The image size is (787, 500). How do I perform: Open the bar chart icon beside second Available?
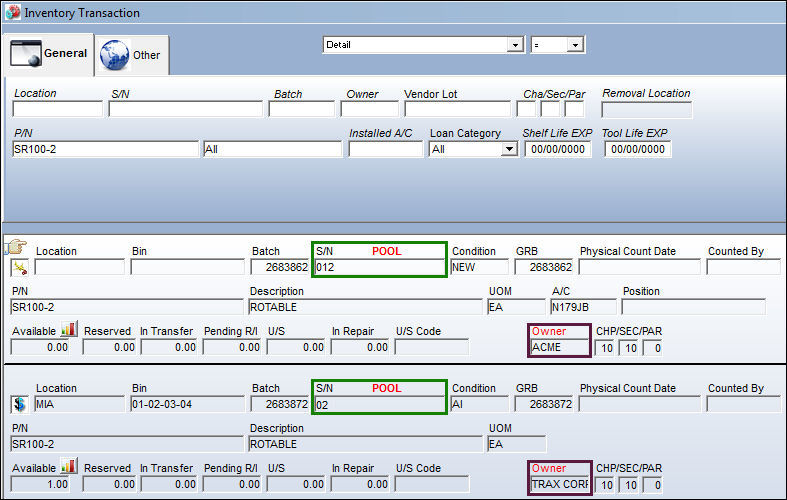click(x=68, y=466)
